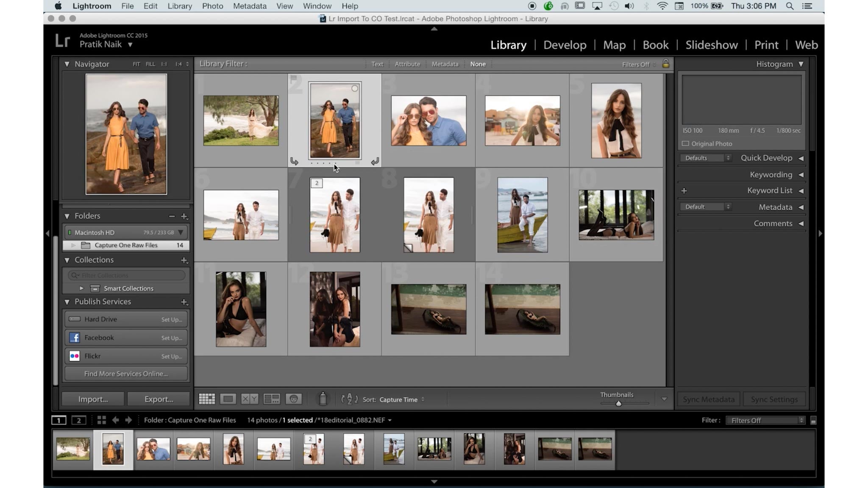The height and width of the screenshot is (488, 868).
Task: Click the filter lock icon
Action: [x=666, y=64]
